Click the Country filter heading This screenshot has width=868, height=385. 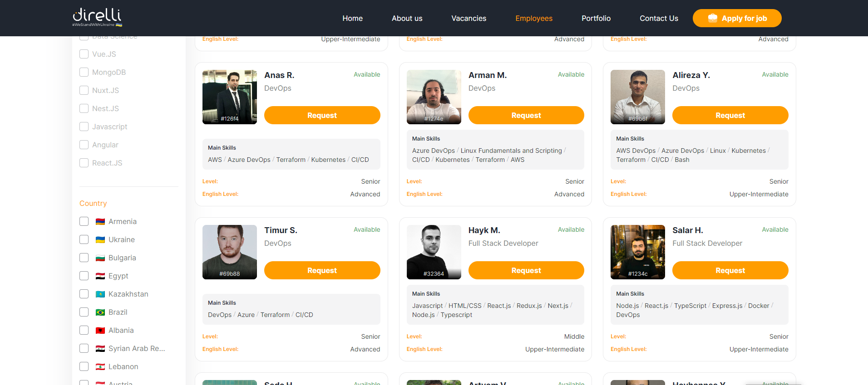tap(93, 204)
